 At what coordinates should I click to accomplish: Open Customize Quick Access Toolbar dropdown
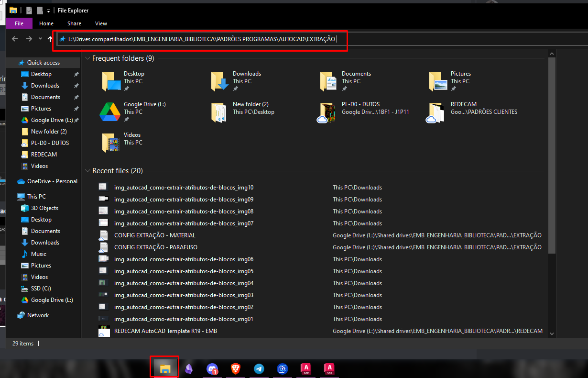(x=48, y=11)
